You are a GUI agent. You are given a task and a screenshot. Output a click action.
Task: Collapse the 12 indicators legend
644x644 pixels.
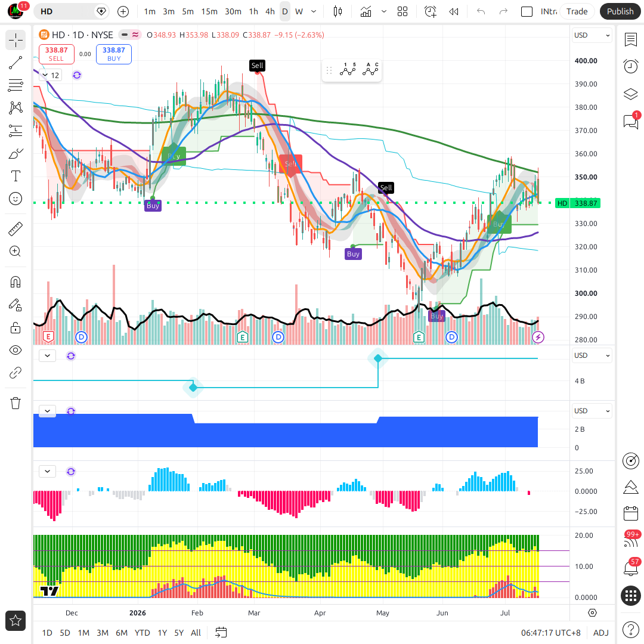coord(50,75)
